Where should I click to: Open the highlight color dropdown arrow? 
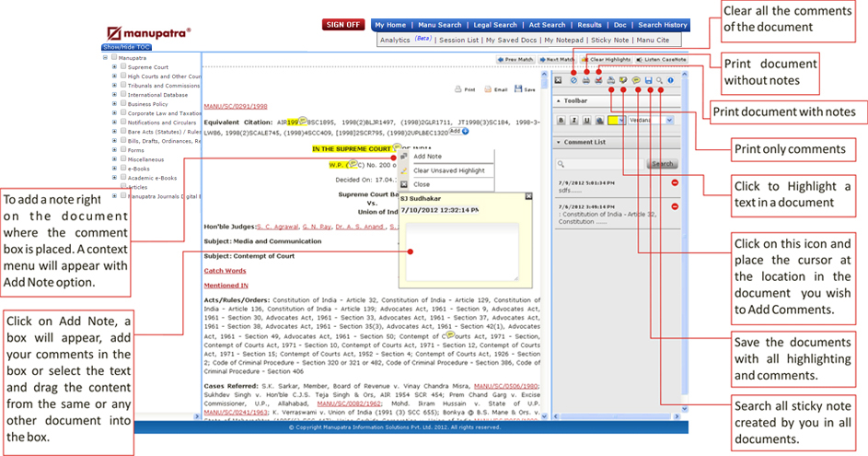pos(621,121)
